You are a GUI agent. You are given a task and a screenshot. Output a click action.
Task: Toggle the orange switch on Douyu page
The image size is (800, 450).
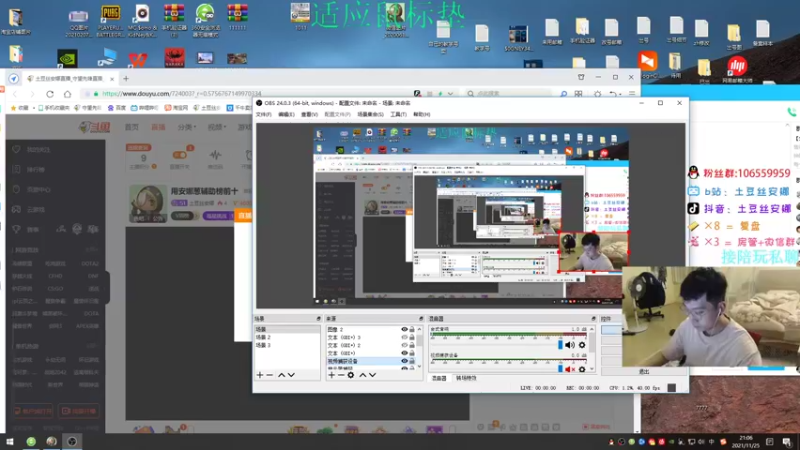point(180,155)
